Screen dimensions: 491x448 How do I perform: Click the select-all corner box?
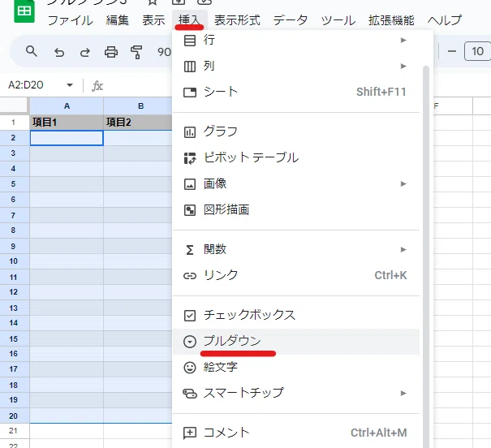pyautogui.click(x=14, y=106)
